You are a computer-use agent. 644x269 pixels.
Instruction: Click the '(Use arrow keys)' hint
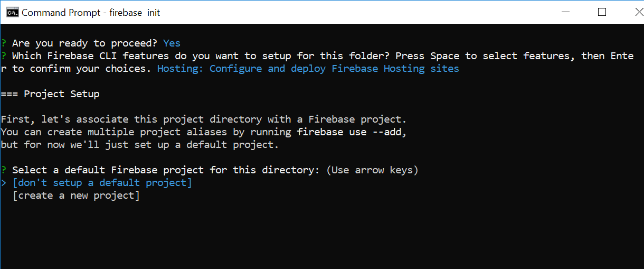click(x=373, y=170)
